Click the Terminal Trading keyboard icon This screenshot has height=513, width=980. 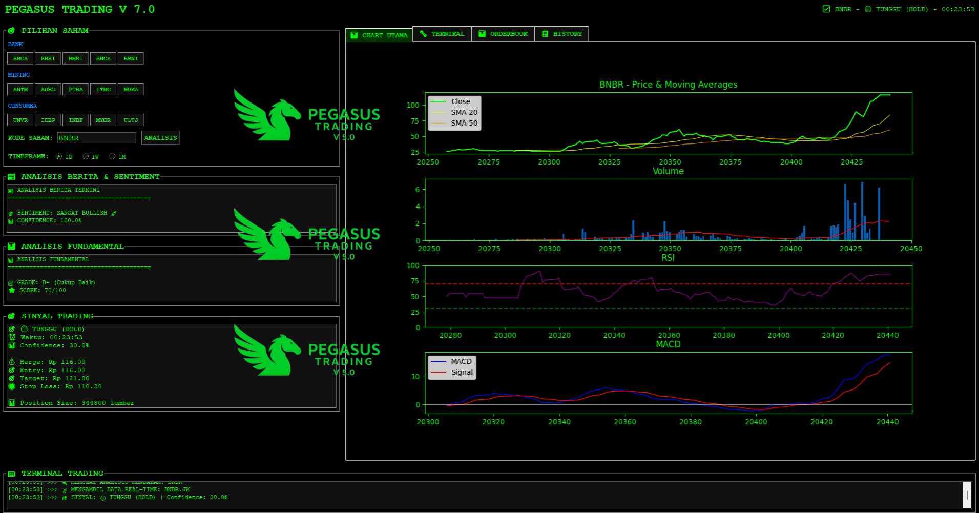tap(11, 474)
